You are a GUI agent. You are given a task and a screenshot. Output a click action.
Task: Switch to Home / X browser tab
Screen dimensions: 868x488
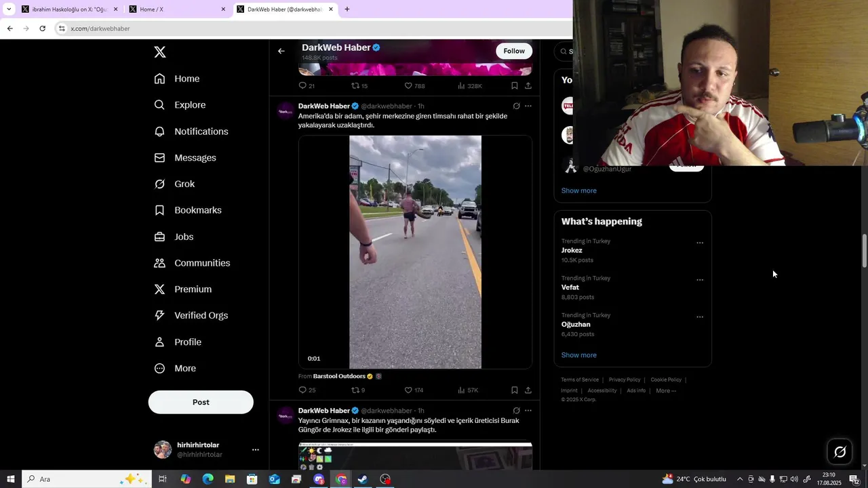(178, 9)
